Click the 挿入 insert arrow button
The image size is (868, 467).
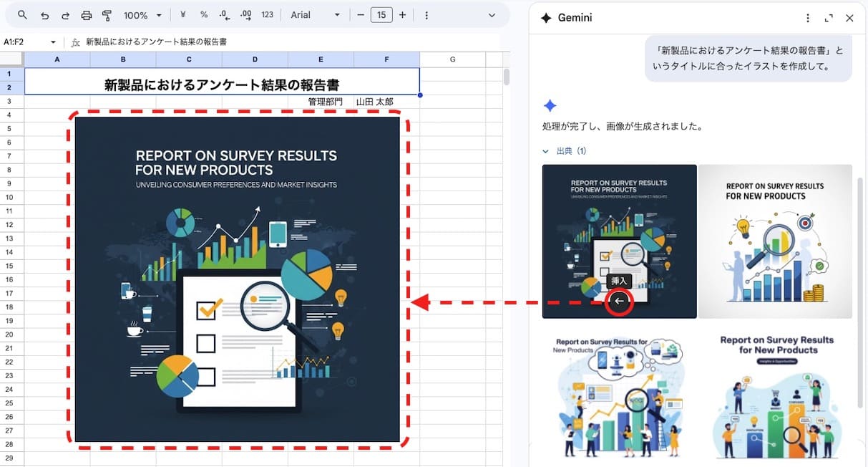coord(620,302)
